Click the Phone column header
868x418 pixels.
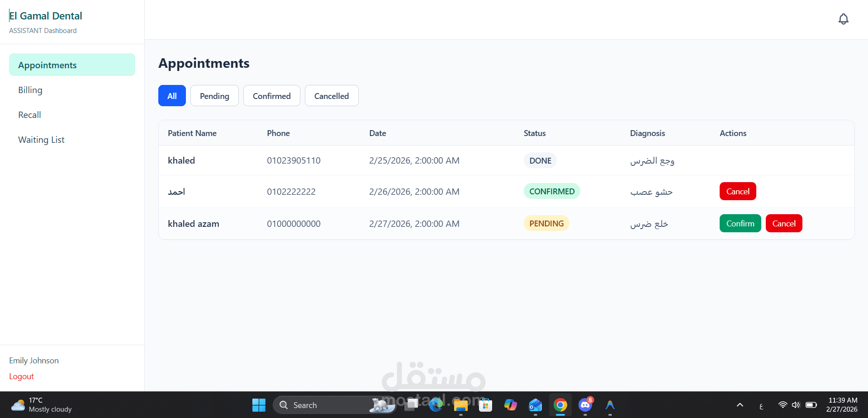[x=278, y=133]
